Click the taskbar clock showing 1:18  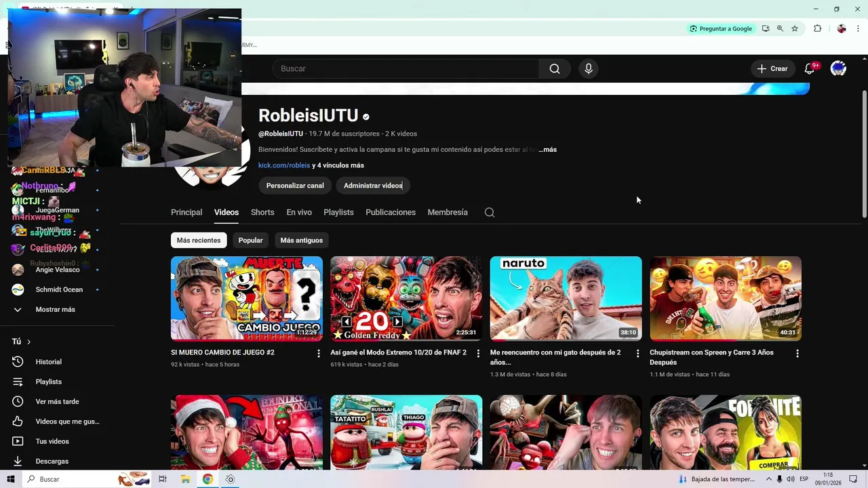[828, 479]
